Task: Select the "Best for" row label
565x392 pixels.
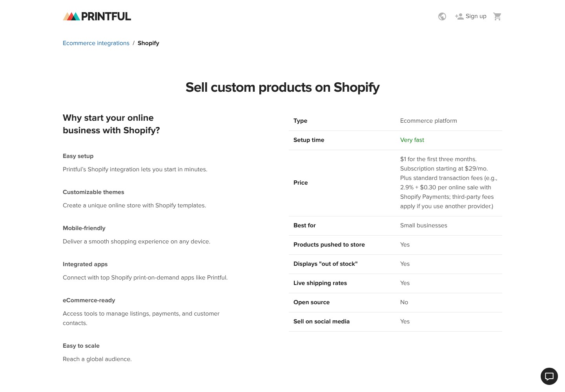Action: [304, 225]
